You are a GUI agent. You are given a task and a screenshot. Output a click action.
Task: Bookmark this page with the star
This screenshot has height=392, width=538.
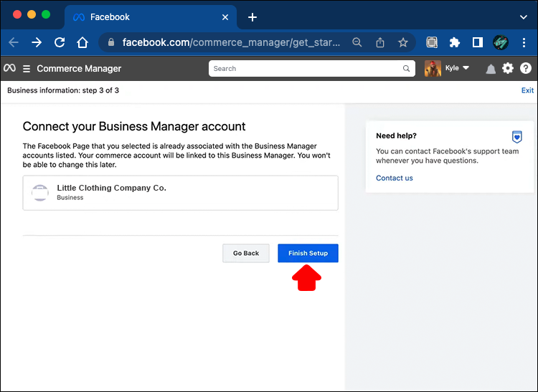(403, 42)
